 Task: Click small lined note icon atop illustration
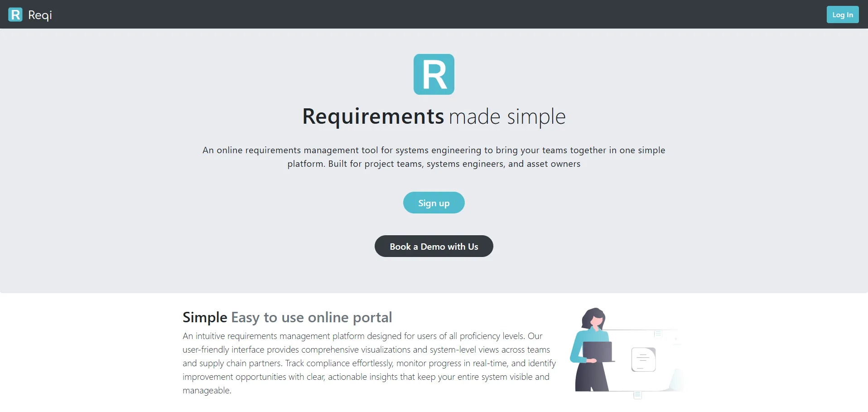pos(658,334)
